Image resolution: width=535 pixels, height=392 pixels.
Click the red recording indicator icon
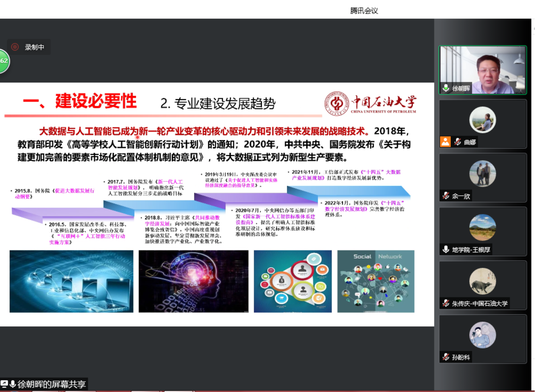coord(15,47)
